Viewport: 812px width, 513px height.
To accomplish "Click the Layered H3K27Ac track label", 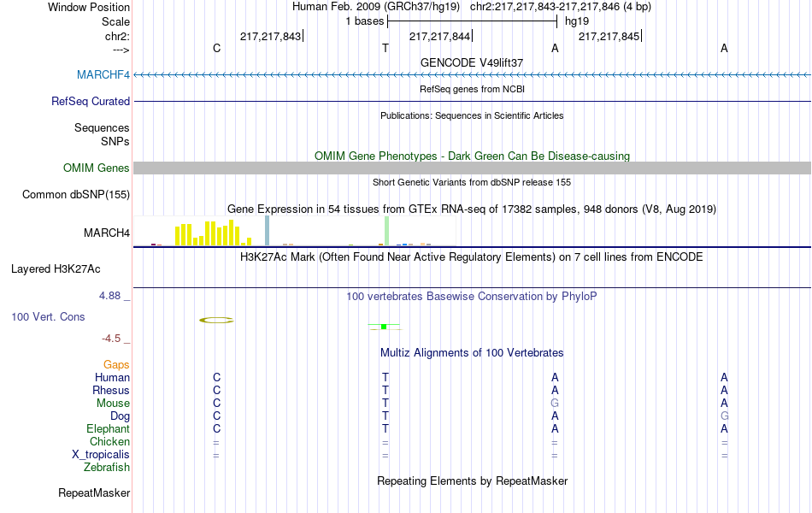I will [x=56, y=269].
